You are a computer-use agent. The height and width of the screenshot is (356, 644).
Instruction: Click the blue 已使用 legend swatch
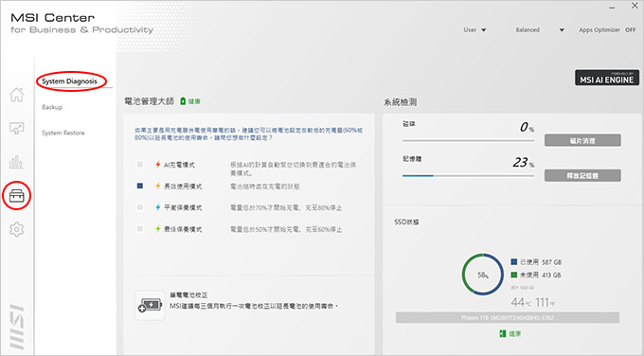point(514,261)
